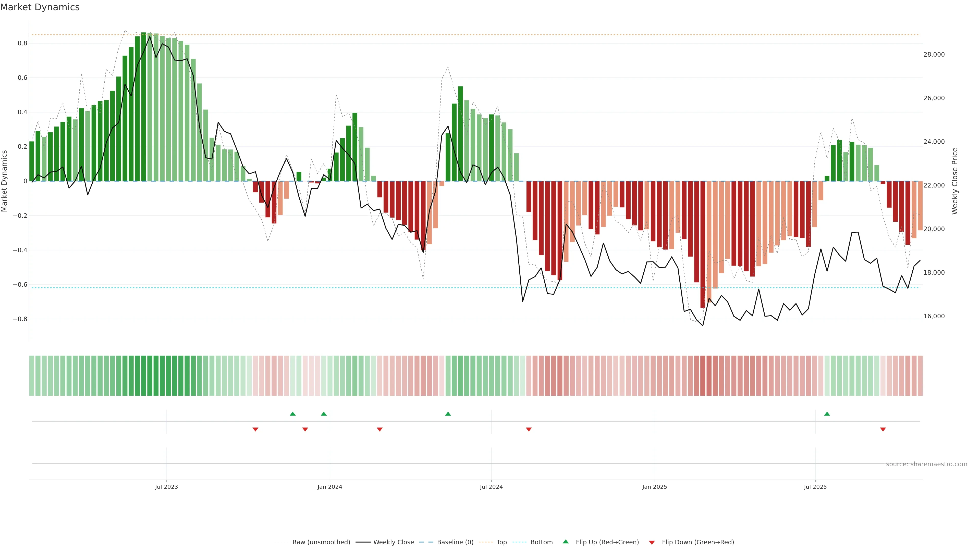980x551 pixels.
Task: Click the last Flip Down marker on the right
Action: pos(883,429)
